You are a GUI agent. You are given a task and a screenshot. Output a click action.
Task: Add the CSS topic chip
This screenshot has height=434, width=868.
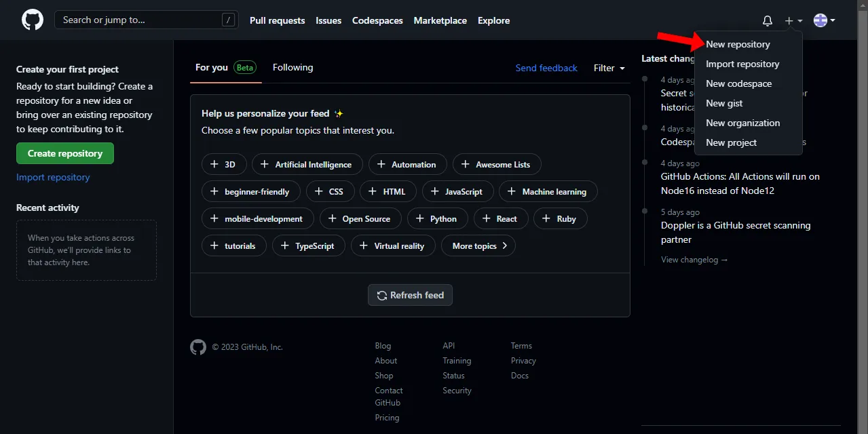tap(331, 191)
